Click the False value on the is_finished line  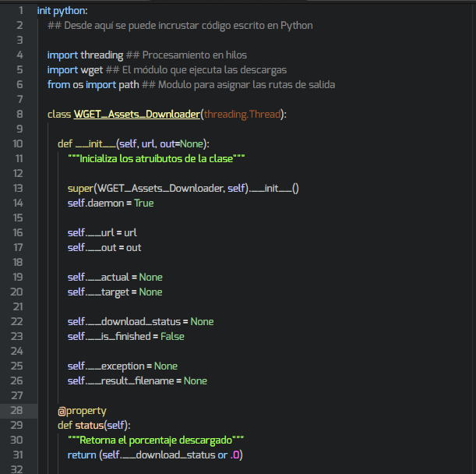pos(174,336)
